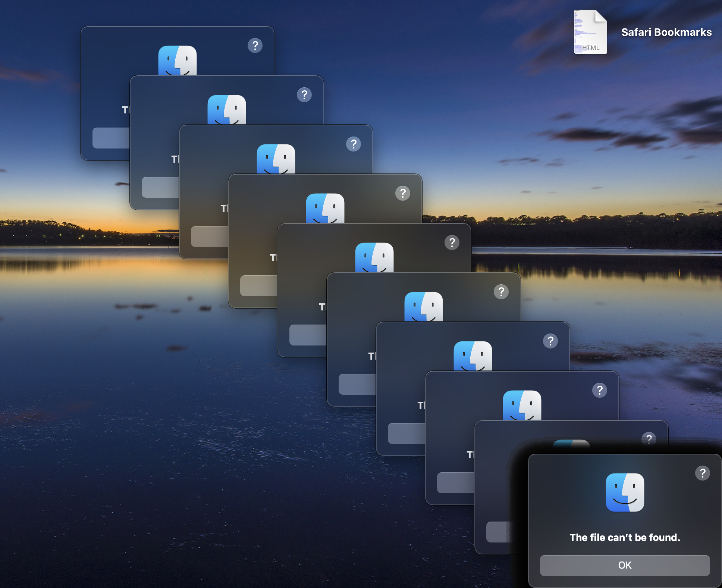Click help button on third dialog from back

[354, 144]
